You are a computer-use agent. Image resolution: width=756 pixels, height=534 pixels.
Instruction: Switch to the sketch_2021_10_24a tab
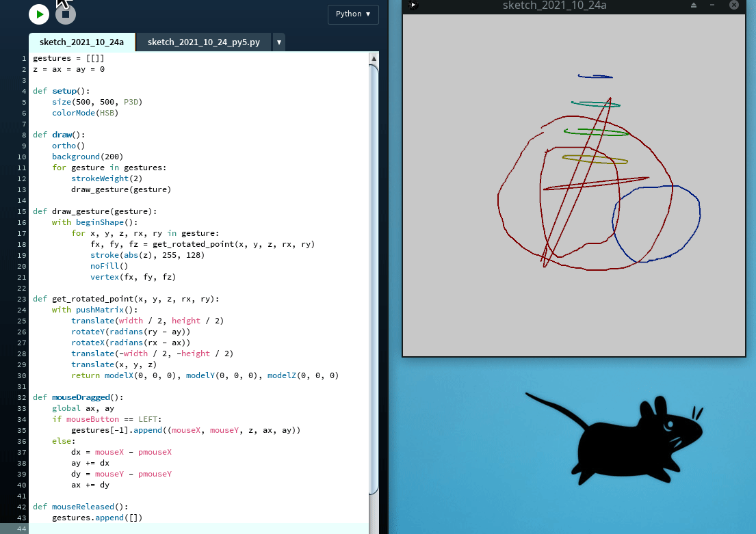pyautogui.click(x=81, y=42)
